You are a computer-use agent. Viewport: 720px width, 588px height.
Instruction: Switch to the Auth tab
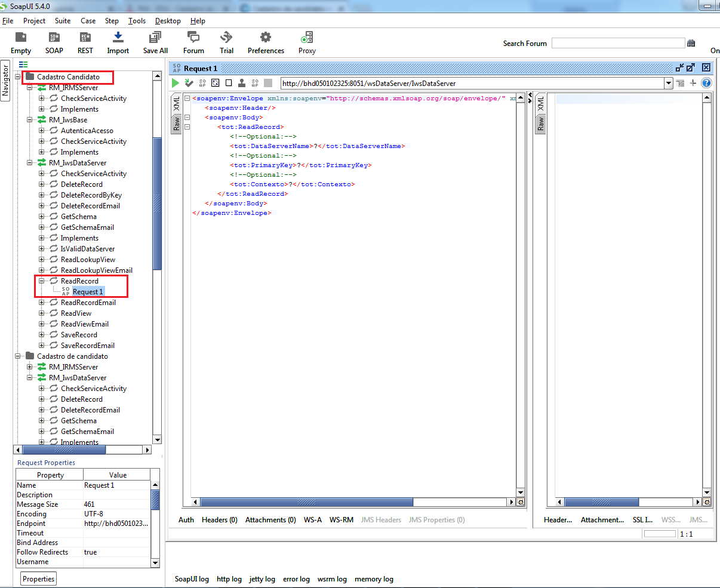[x=186, y=520]
